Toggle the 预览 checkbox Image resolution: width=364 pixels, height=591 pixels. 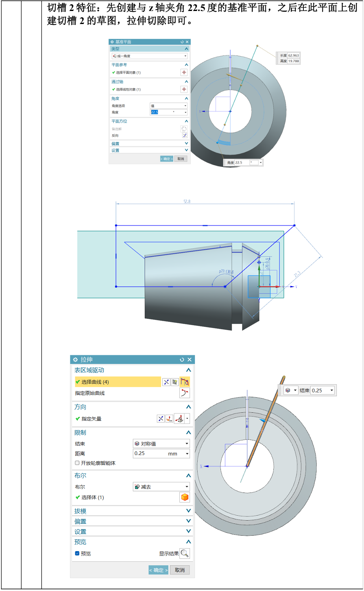click(x=77, y=554)
